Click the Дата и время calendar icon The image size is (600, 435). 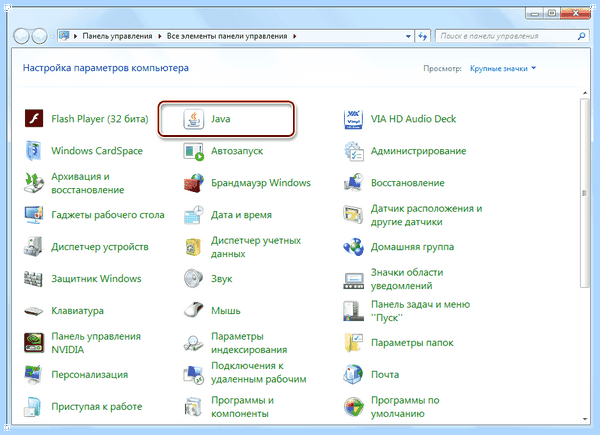(x=194, y=215)
